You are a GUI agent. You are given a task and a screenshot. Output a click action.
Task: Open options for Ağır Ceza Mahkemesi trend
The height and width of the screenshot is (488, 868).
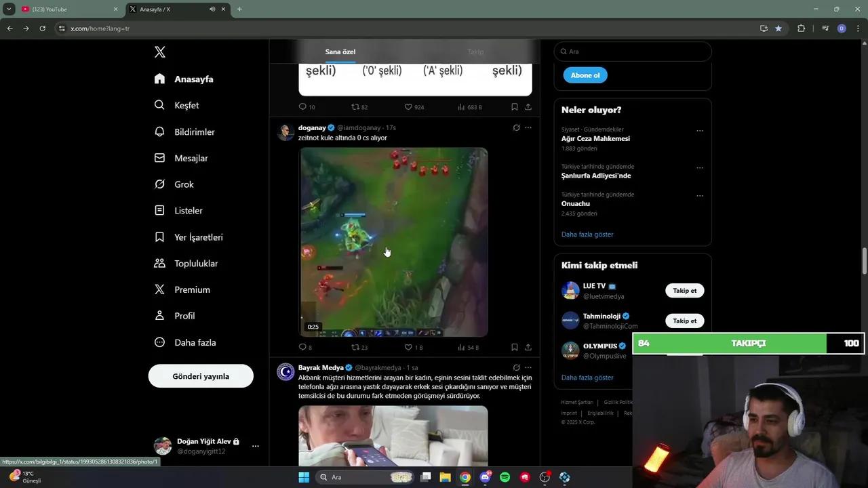pyautogui.click(x=700, y=131)
